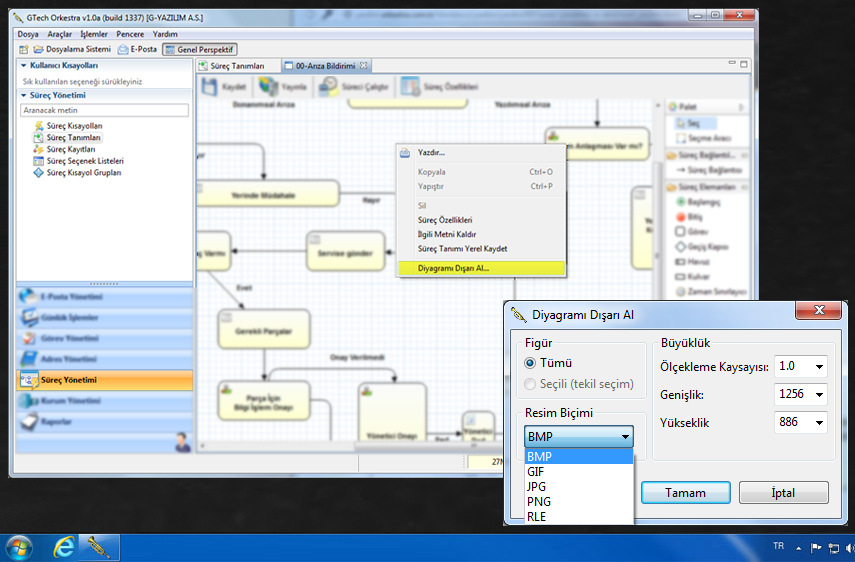Click the Kaydet save icon in toolbar
This screenshot has height=562, width=855.
[x=211, y=87]
